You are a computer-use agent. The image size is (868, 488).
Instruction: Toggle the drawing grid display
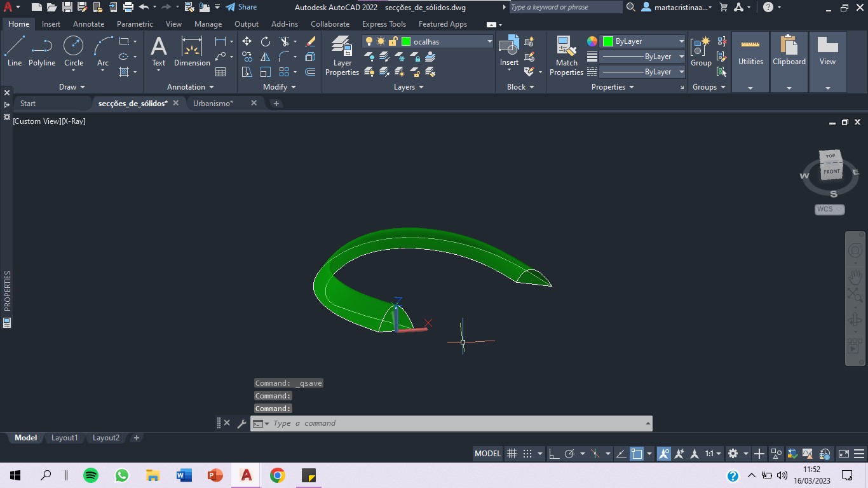(512, 454)
